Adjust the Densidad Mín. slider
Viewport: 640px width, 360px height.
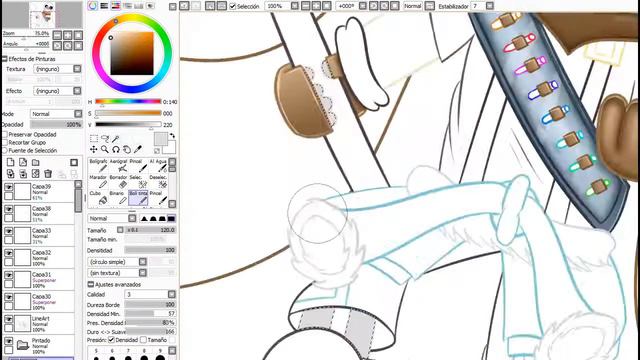pos(151,313)
